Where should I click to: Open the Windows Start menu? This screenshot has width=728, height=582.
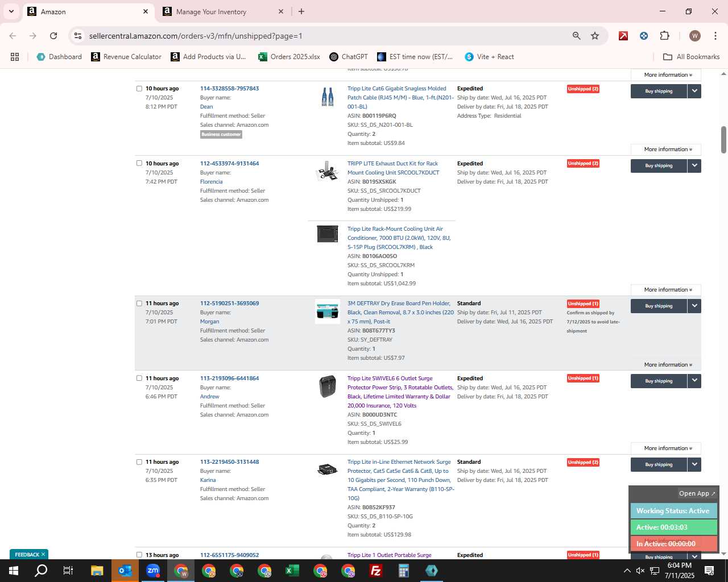coord(14,571)
